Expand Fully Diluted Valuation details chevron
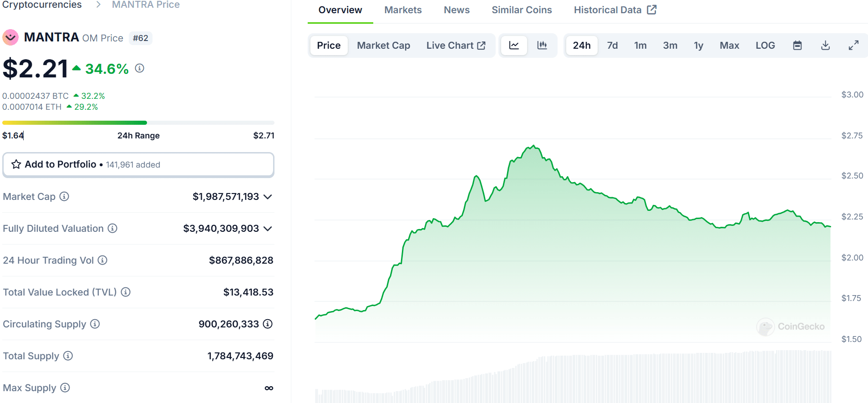868x403 pixels. click(x=268, y=229)
